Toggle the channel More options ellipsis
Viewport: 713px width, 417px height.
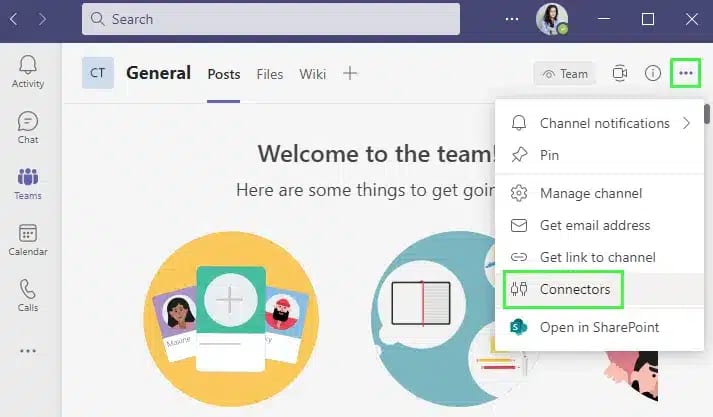point(686,73)
